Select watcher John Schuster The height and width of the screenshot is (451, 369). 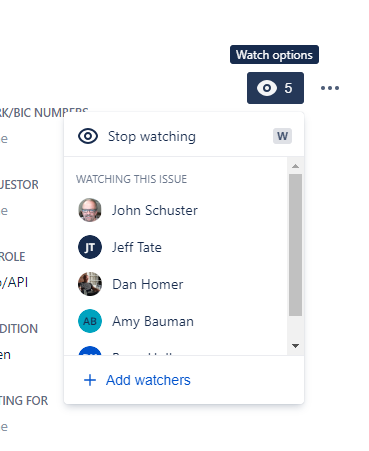pyautogui.click(x=176, y=210)
